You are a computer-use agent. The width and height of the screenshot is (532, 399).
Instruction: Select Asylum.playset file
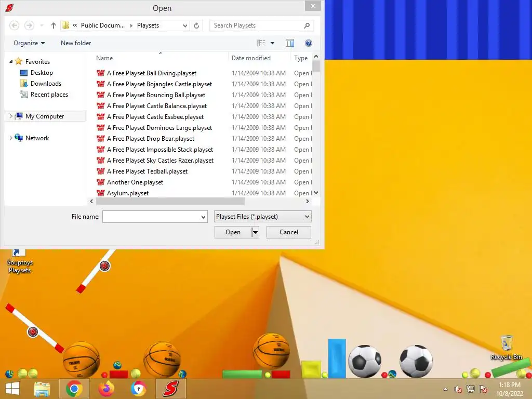point(128,193)
